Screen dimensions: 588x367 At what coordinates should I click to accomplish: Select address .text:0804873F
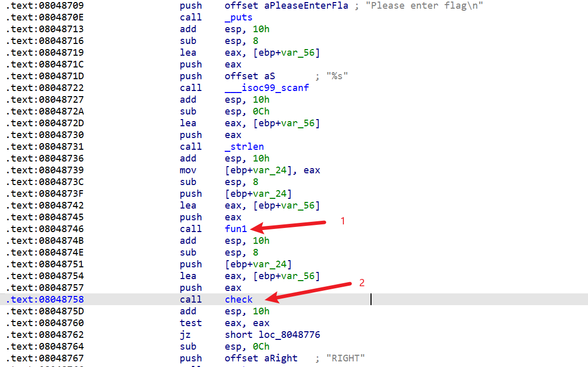pos(45,194)
